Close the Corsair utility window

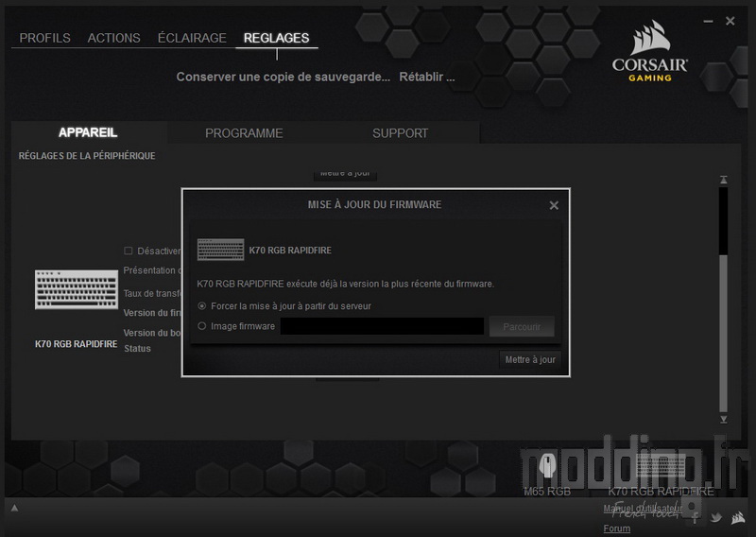pos(730,21)
